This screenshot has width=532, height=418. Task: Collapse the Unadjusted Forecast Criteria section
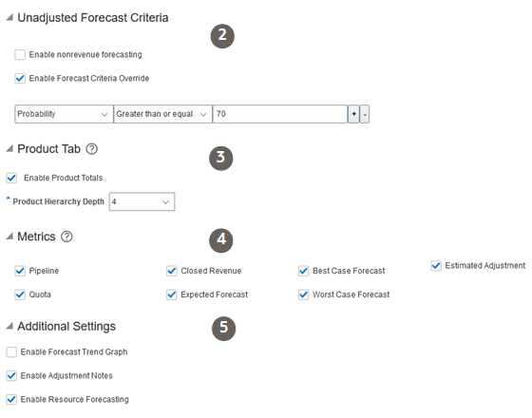[x=9, y=17]
